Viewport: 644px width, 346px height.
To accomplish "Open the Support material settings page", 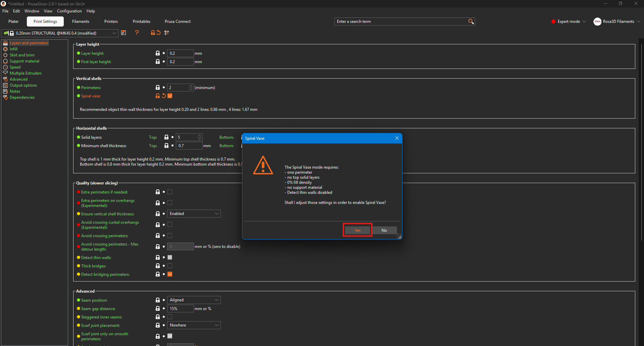I will (24, 61).
